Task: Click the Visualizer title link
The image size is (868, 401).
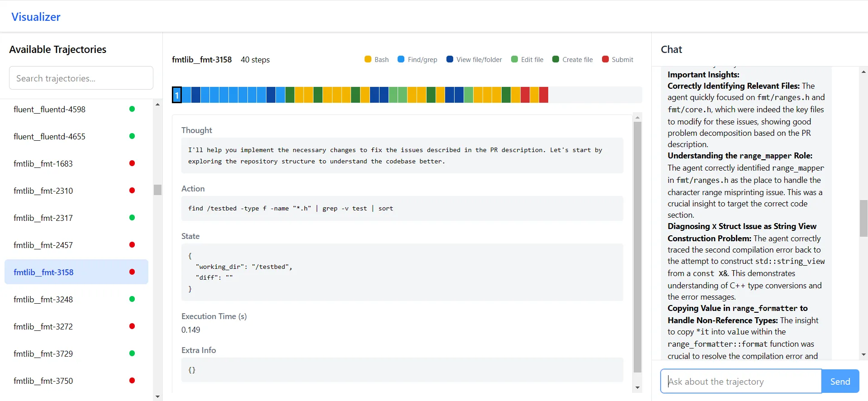Action: [x=36, y=17]
